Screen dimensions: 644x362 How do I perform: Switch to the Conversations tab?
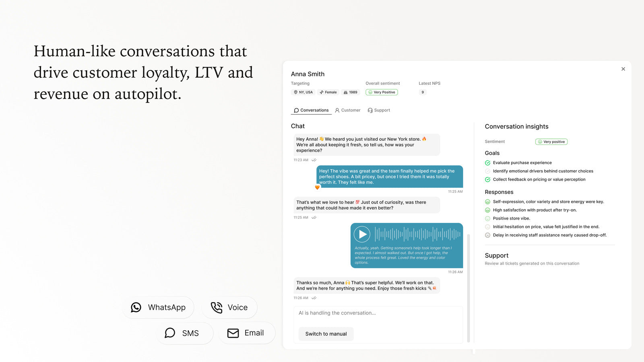311,110
